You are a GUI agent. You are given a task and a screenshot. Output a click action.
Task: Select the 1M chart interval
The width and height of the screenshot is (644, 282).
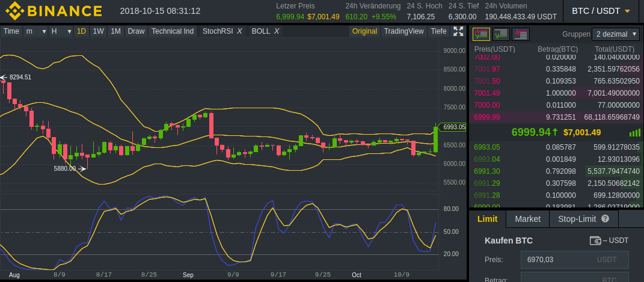(x=116, y=31)
